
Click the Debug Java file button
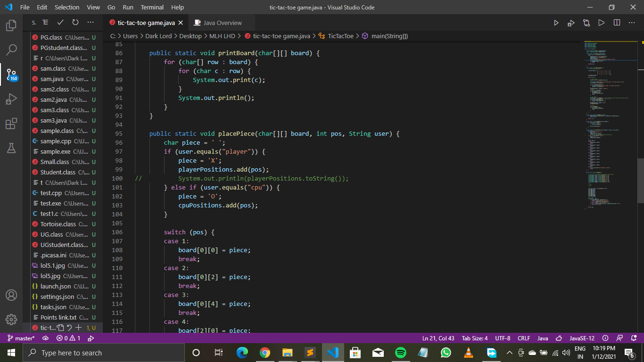(571, 23)
